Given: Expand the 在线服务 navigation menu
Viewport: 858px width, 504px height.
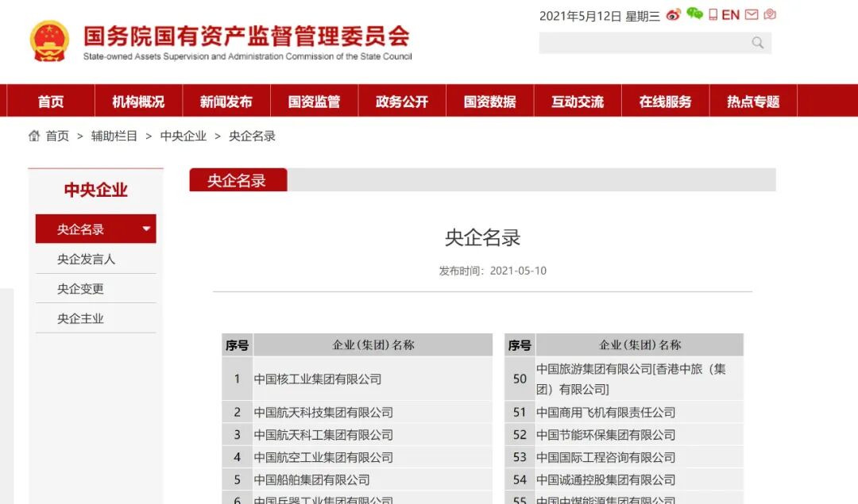Looking at the screenshot, I should pyautogui.click(x=665, y=100).
